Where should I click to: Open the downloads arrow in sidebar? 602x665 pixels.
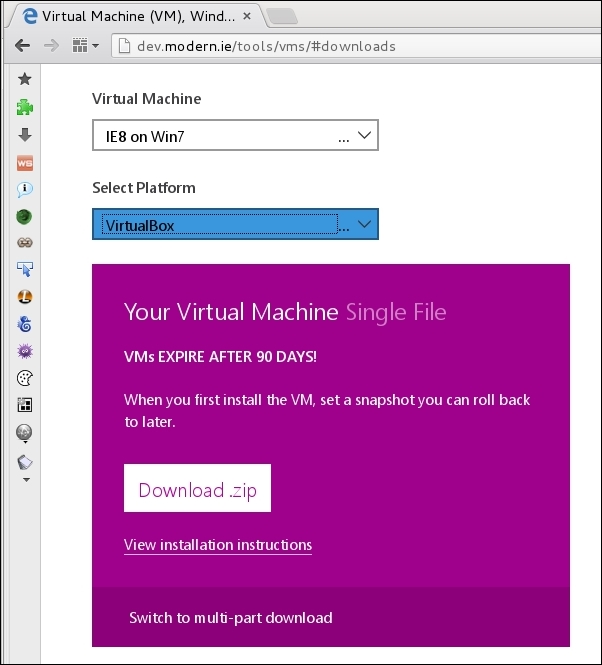(25, 135)
